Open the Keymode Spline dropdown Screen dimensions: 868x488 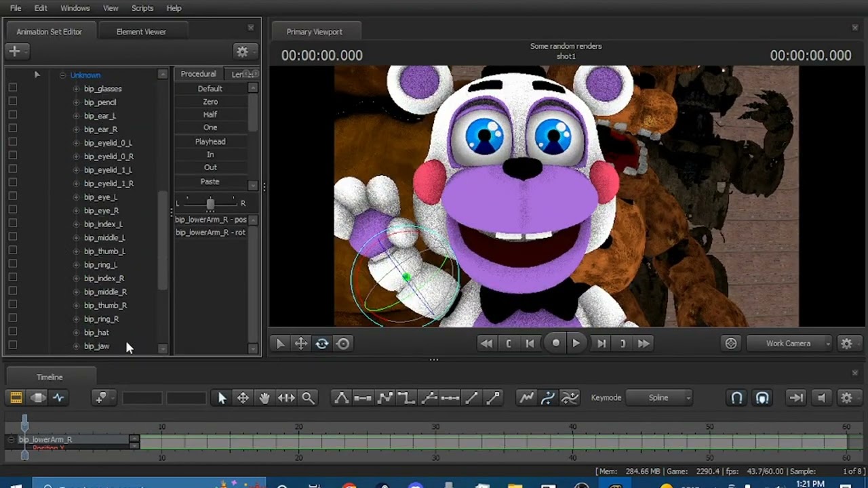(659, 398)
